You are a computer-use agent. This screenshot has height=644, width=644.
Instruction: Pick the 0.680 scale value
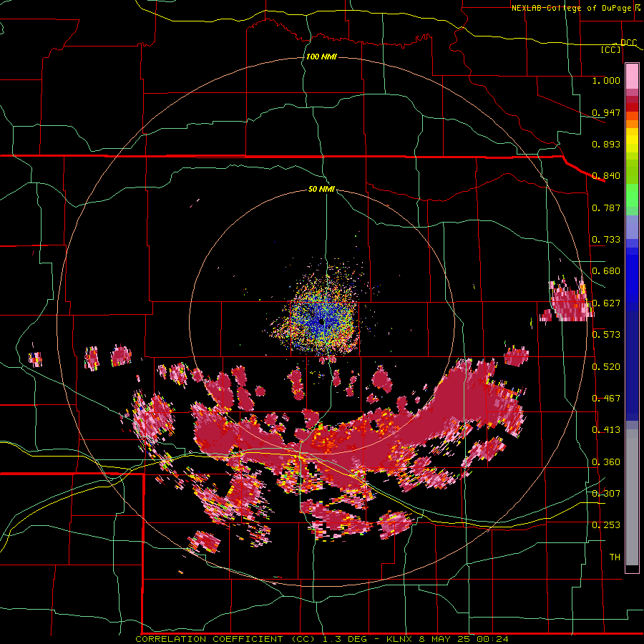[606, 271]
